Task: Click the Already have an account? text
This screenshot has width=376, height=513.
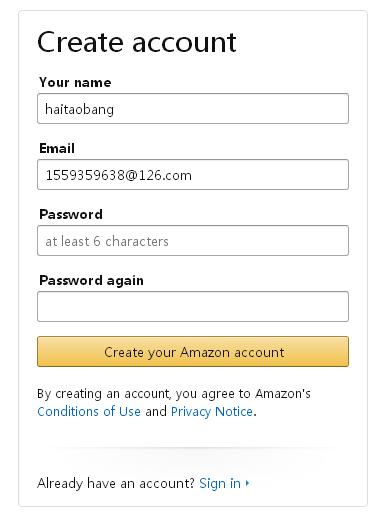Action: click(116, 483)
